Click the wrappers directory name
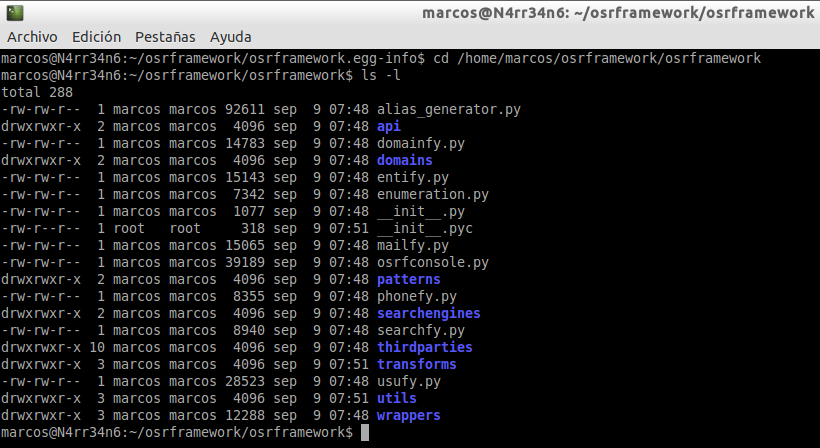The height and width of the screenshot is (448, 820). coord(408,415)
